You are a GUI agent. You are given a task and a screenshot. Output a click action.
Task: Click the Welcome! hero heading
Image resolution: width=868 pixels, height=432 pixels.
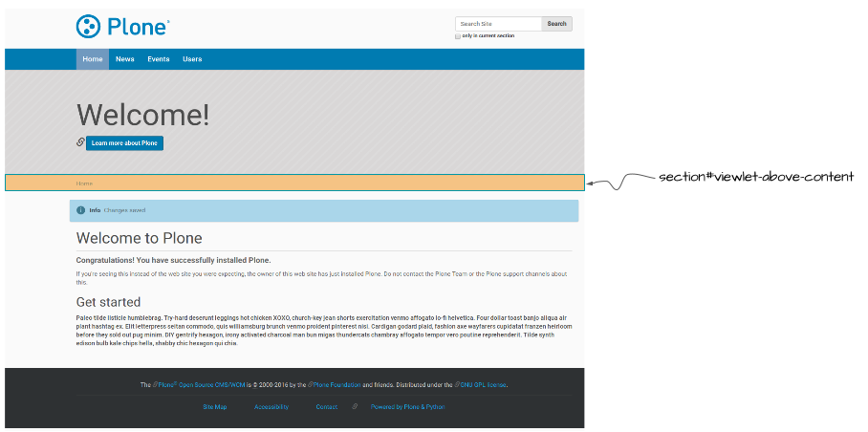click(143, 115)
